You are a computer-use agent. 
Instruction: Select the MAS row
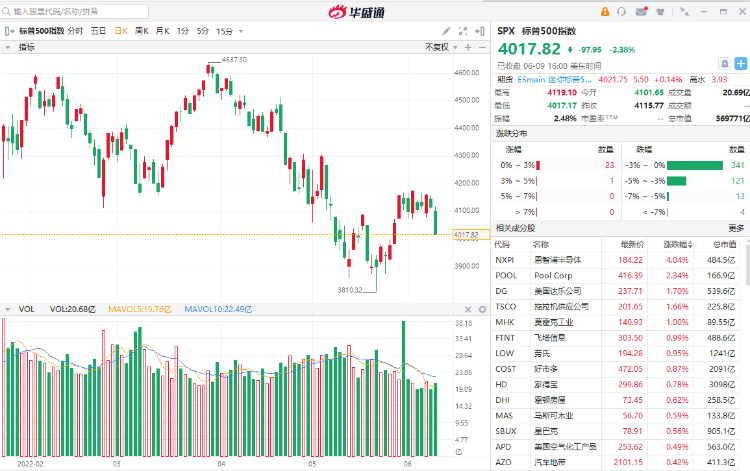tap(617, 416)
